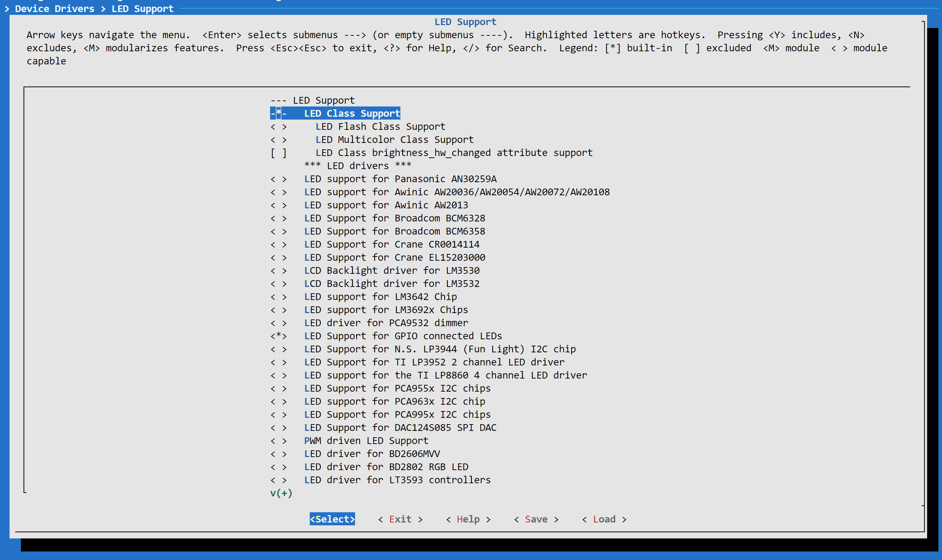
Task: Click LED Support in the breadcrumb path
Action: pos(142,9)
